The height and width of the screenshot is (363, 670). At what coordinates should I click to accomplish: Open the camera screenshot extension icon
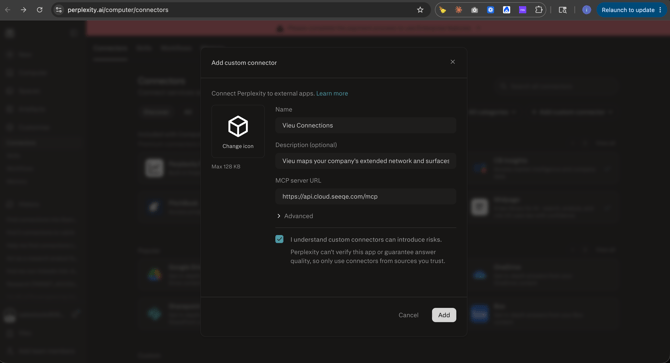[474, 10]
